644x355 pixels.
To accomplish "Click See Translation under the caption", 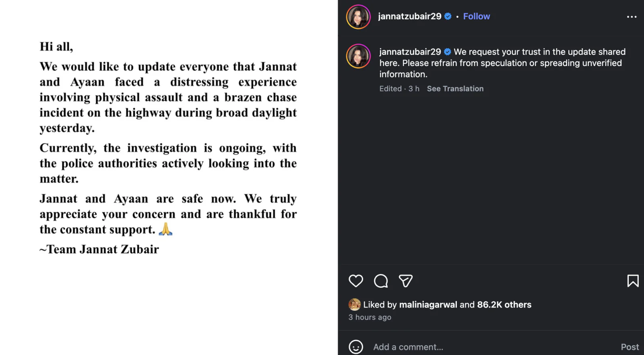I will [455, 89].
